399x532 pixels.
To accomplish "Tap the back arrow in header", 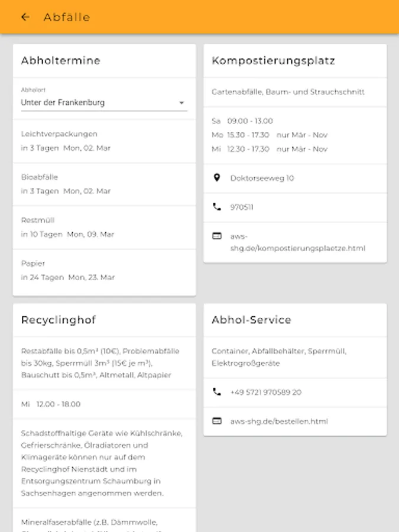I will click(x=25, y=17).
